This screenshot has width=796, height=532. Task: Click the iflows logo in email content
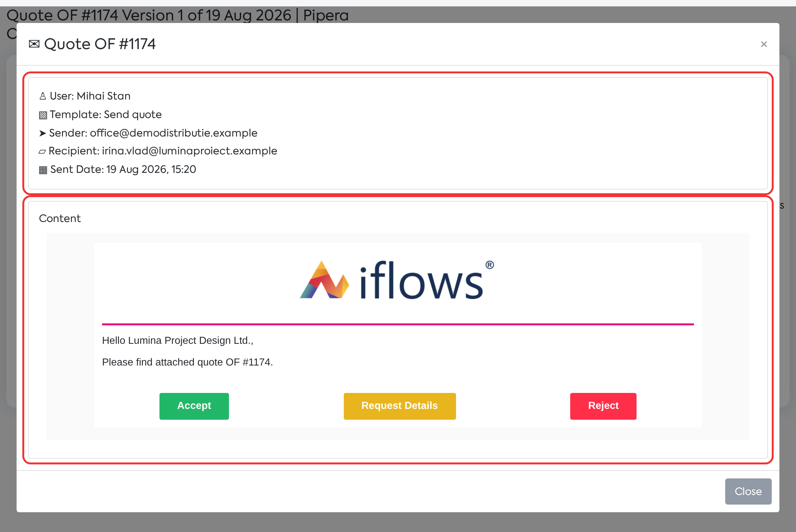pos(397,280)
